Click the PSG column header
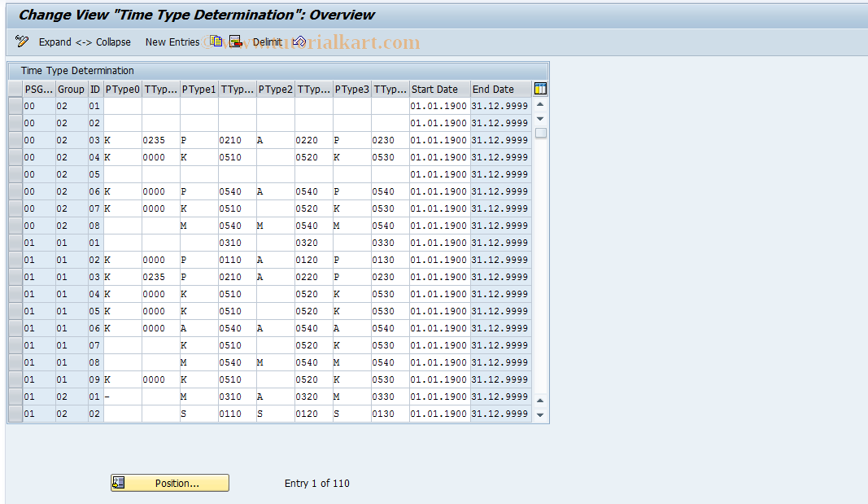The image size is (868, 504). pos(39,89)
